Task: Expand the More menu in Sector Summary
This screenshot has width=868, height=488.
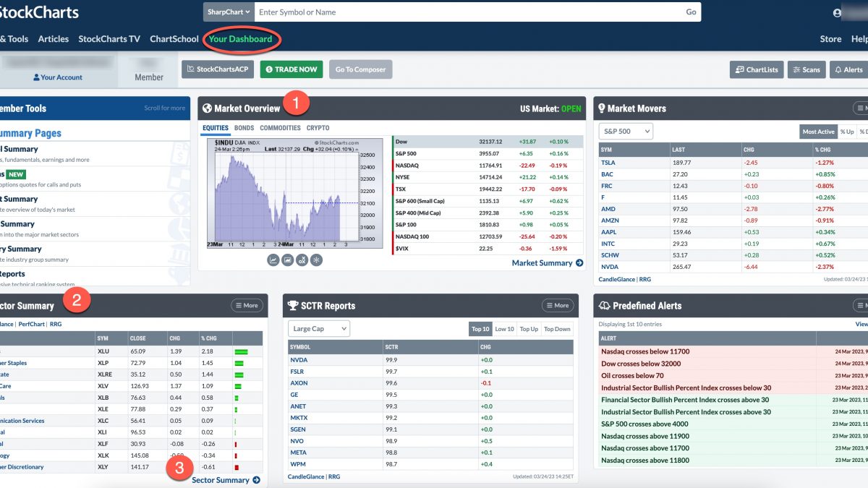Action: [x=247, y=306]
